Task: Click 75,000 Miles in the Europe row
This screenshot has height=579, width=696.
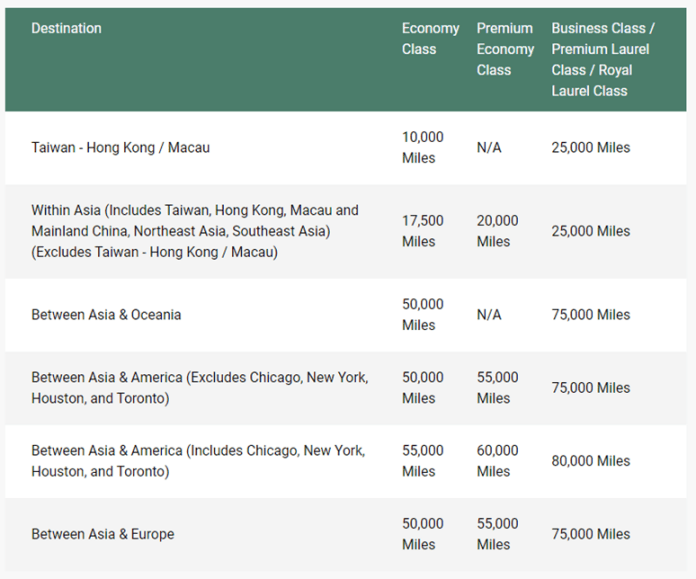Action: 591,534
